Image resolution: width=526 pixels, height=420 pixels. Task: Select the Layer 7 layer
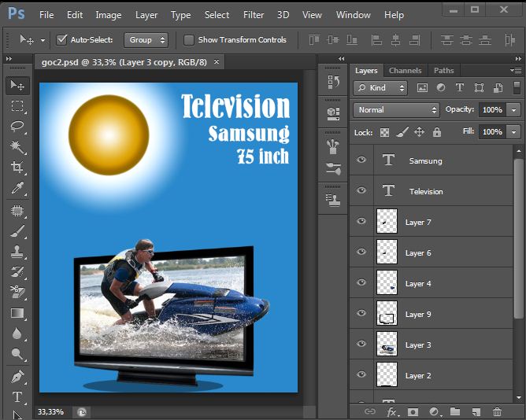click(x=441, y=223)
